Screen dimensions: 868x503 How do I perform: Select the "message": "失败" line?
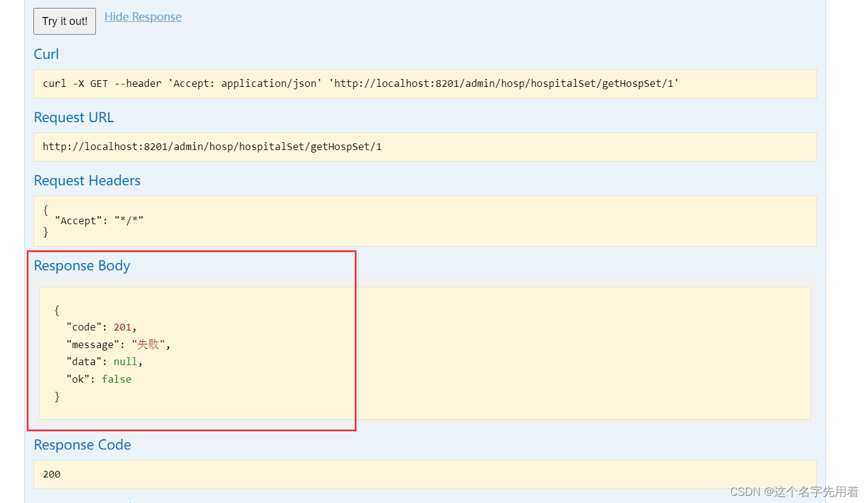[x=118, y=344]
